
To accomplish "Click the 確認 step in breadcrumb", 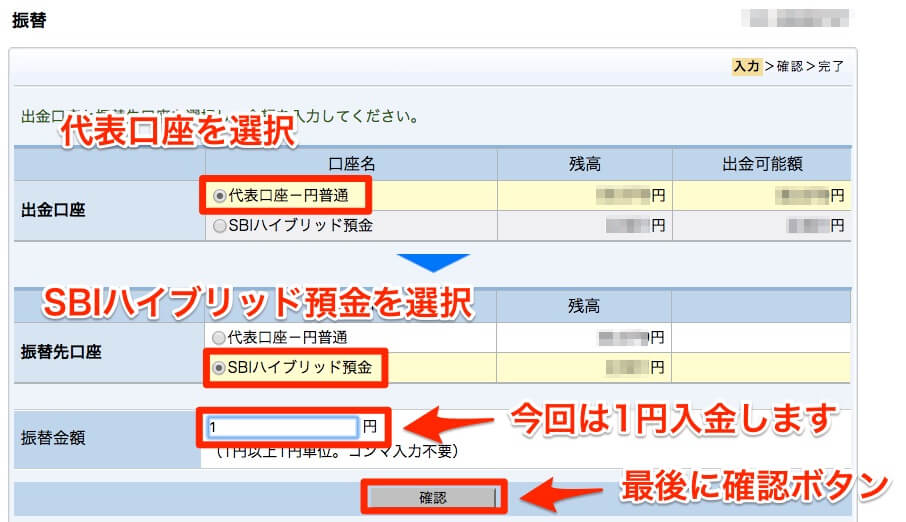I will (x=790, y=66).
